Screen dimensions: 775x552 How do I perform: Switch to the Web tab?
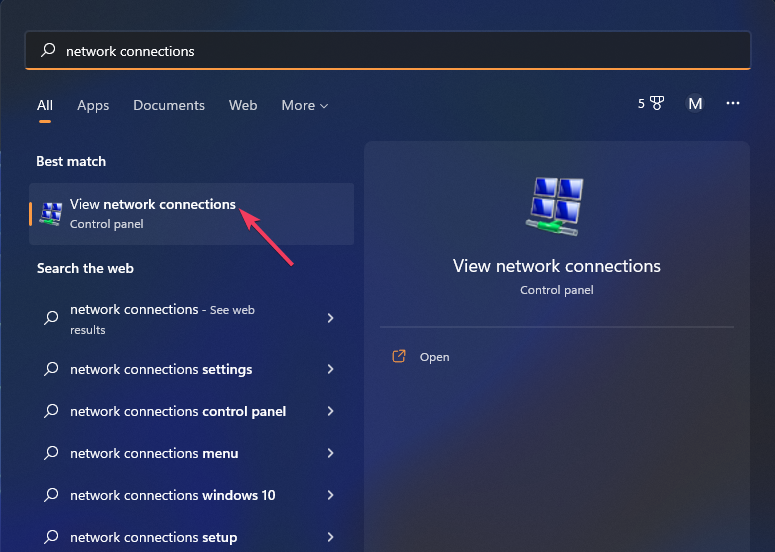[x=243, y=105]
